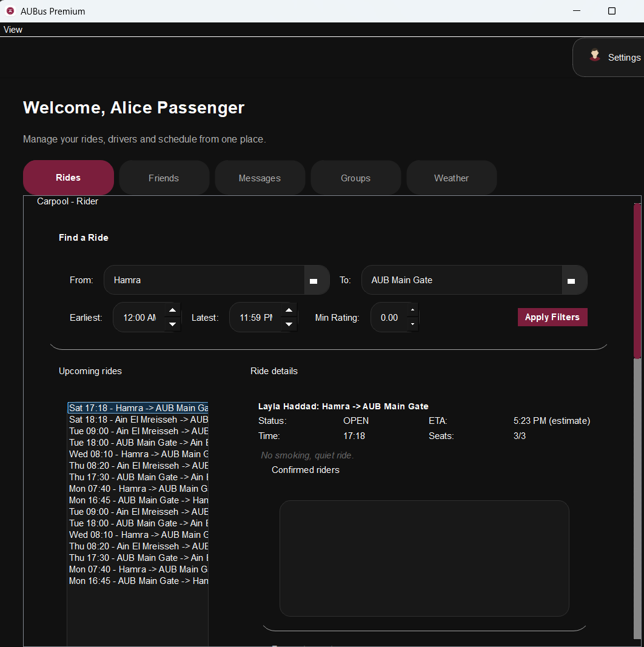
Task: Select last Mon 16:45 AUB Main Gate ride
Action: point(138,581)
